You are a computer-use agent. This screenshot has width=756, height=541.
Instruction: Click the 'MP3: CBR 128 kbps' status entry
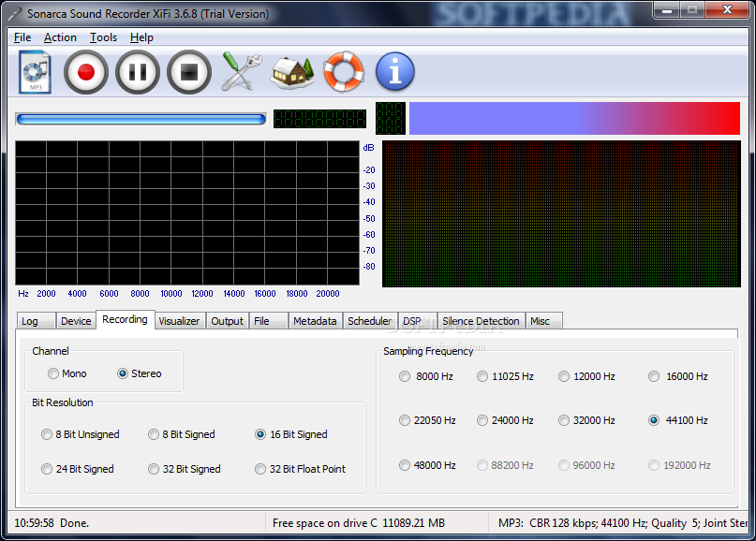coord(622,523)
